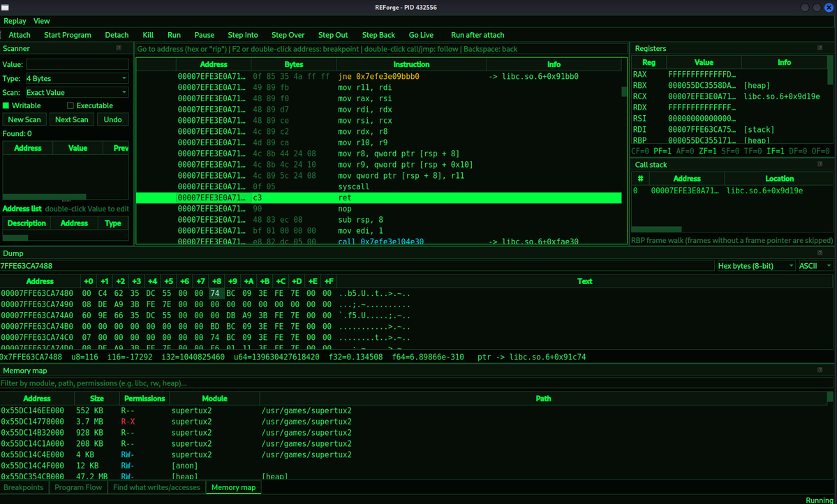Image resolution: width=837 pixels, height=504 pixels.
Task: Select the RDI register row
Action: [x=729, y=130]
